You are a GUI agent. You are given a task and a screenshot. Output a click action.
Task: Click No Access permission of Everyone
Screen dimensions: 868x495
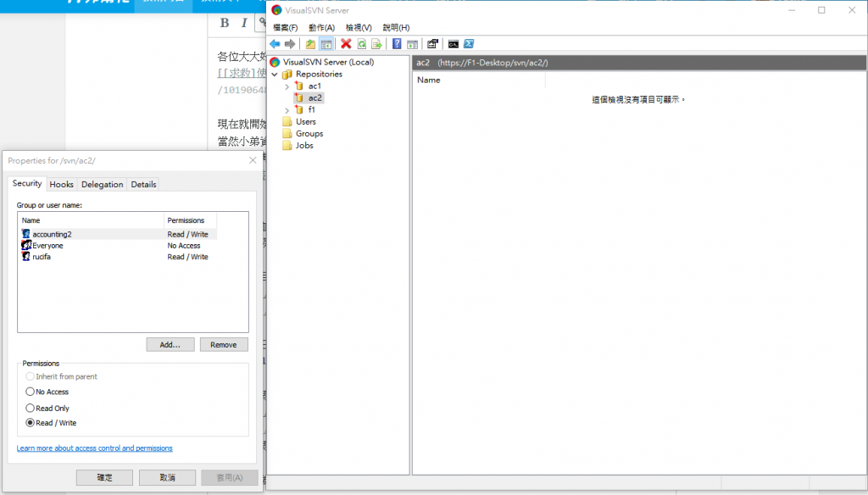pyautogui.click(x=184, y=245)
